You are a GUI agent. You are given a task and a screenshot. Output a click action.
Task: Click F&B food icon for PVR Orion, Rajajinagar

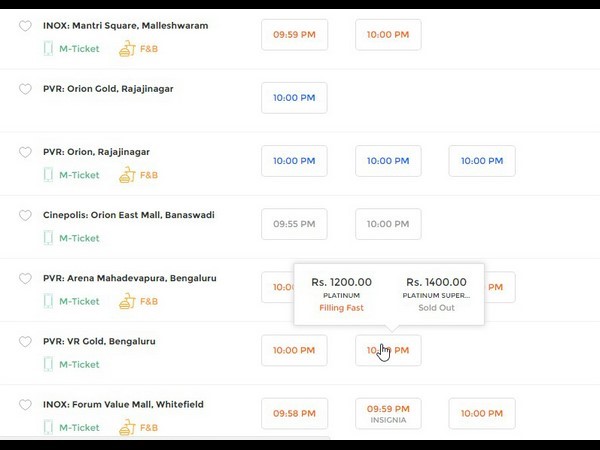point(127,175)
